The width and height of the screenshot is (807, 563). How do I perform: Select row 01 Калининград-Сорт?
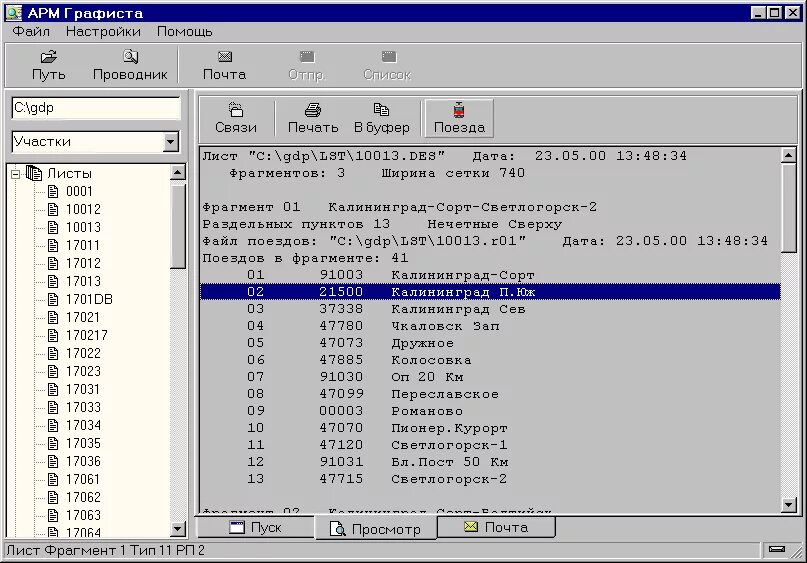490,275
